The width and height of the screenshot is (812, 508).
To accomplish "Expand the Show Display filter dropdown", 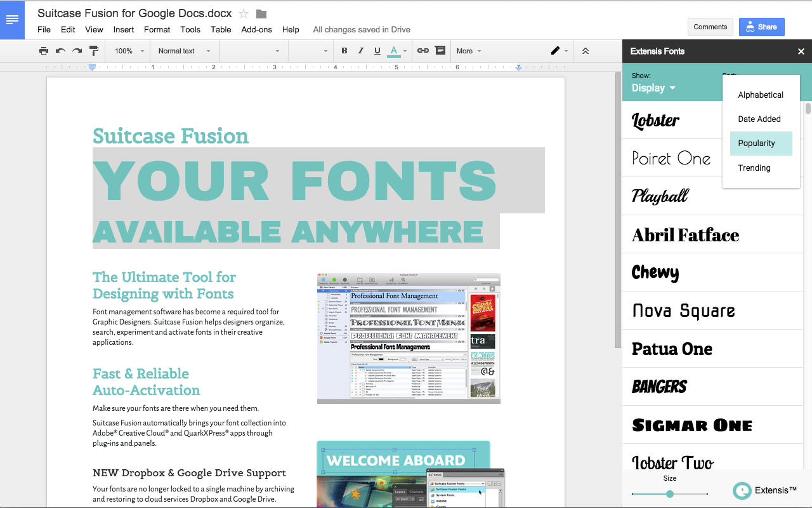I will (653, 88).
